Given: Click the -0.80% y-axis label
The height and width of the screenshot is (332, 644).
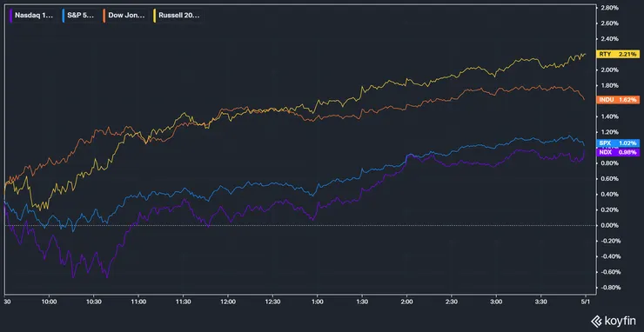Looking at the screenshot, I should point(610,288).
